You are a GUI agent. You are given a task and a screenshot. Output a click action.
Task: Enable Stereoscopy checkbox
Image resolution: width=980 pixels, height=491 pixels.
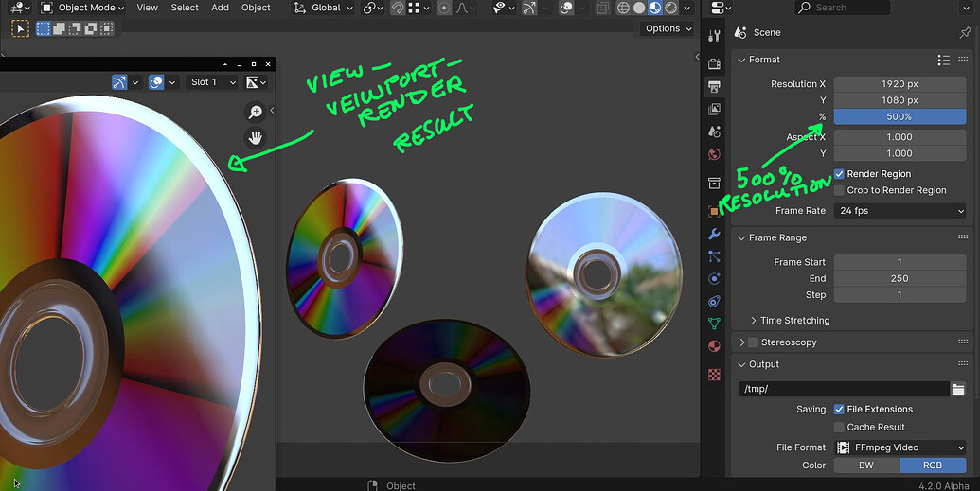[753, 342]
